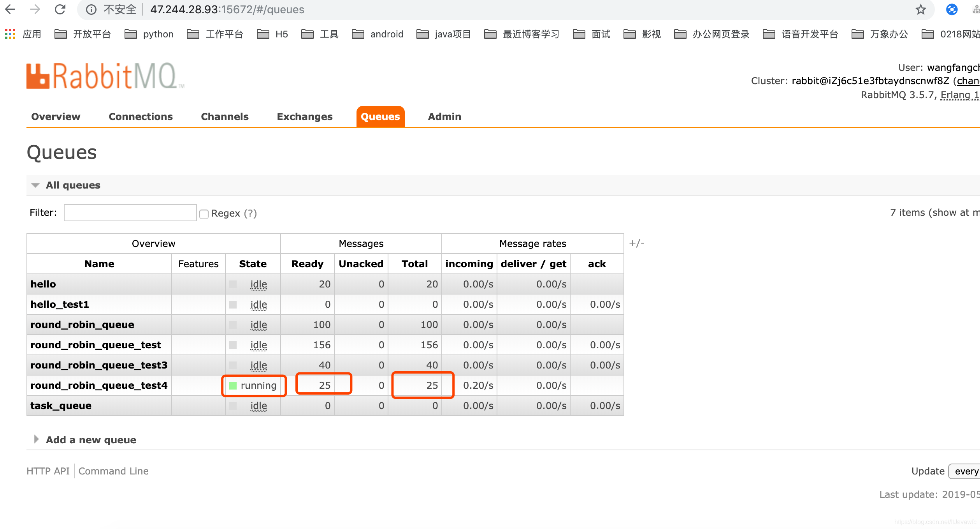This screenshot has width=980, height=529.
Task: Click the Channels navigation icon
Action: [x=225, y=116]
